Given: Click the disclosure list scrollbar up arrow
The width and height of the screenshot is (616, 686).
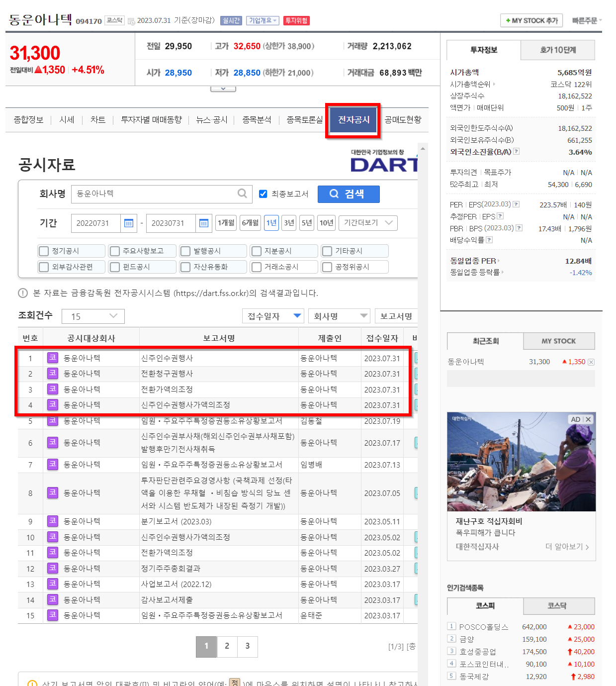Looking at the screenshot, I should pos(423,148).
